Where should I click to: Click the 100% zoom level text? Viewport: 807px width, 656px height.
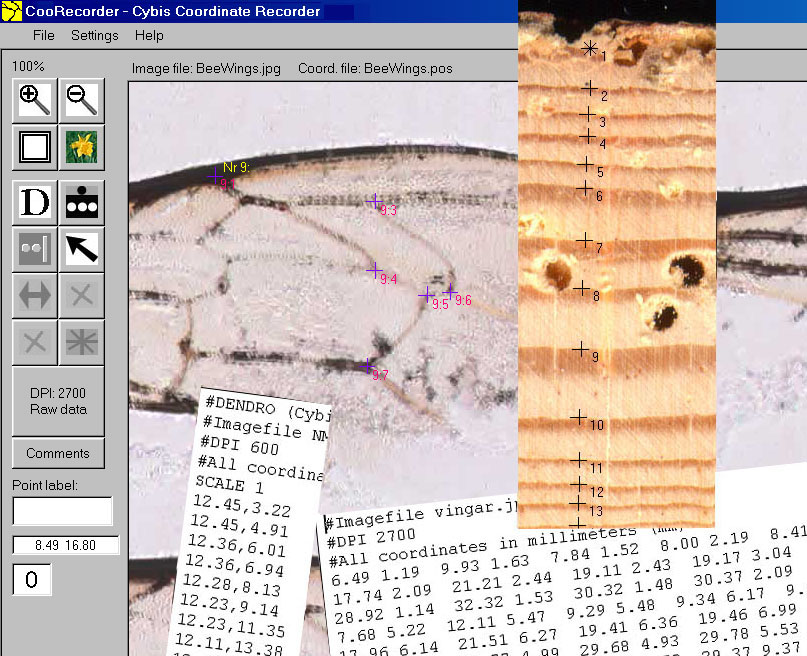[28, 66]
